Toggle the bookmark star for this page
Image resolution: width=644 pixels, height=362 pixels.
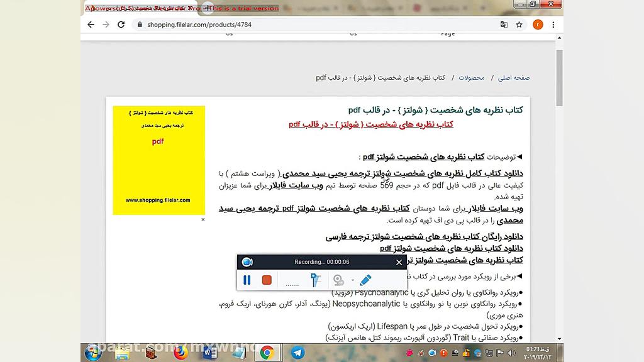point(518,24)
